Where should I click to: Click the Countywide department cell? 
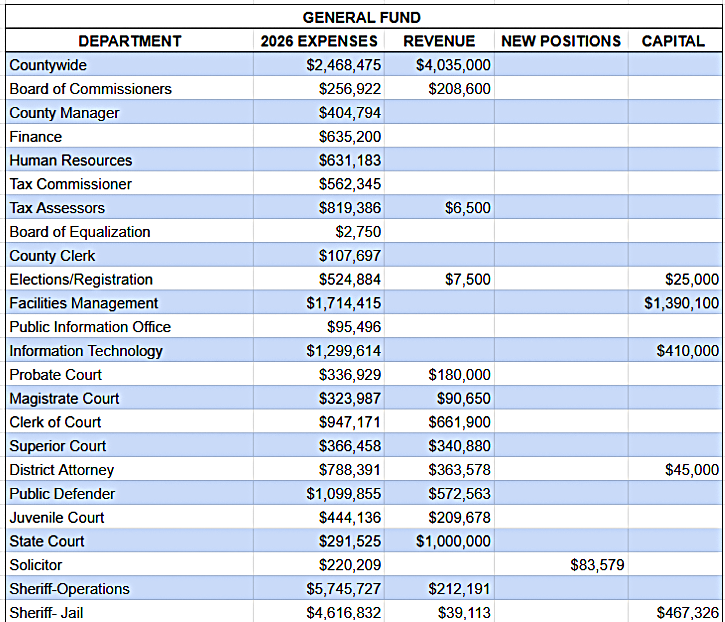tap(48, 65)
